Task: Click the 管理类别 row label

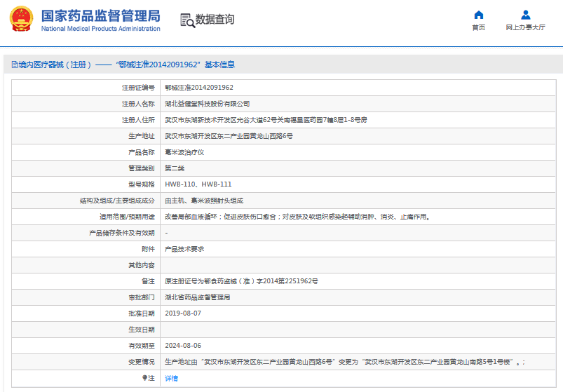Action: click(x=142, y=168)
